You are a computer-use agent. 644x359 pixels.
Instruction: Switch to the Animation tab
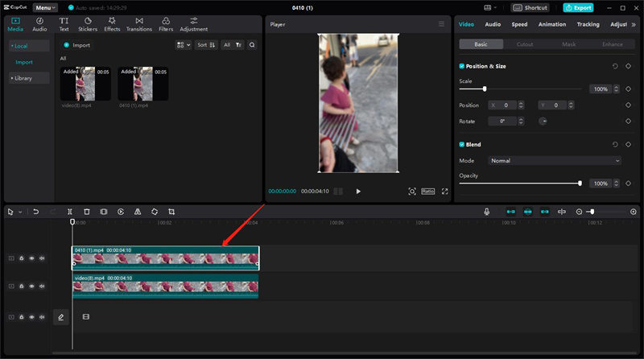tap(552, 24)
